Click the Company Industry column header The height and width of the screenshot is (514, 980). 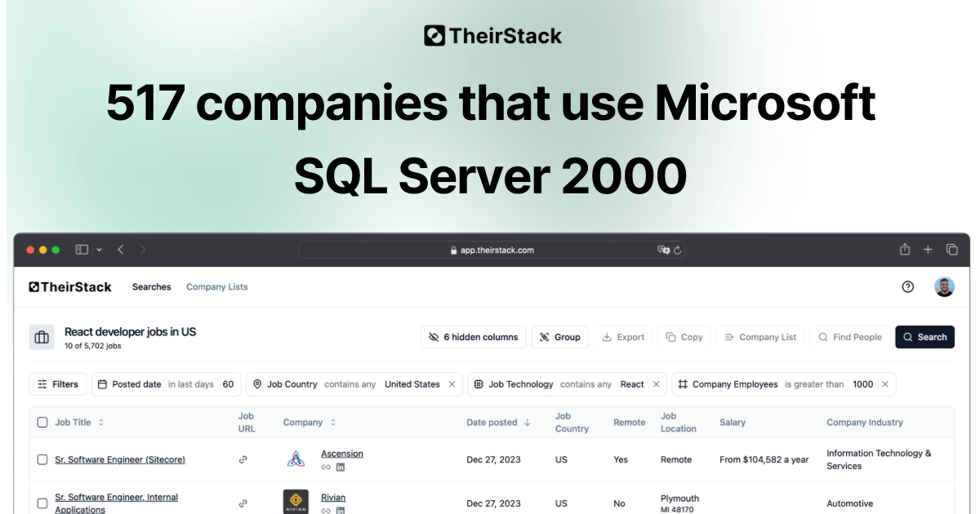(x=865, y=423)
